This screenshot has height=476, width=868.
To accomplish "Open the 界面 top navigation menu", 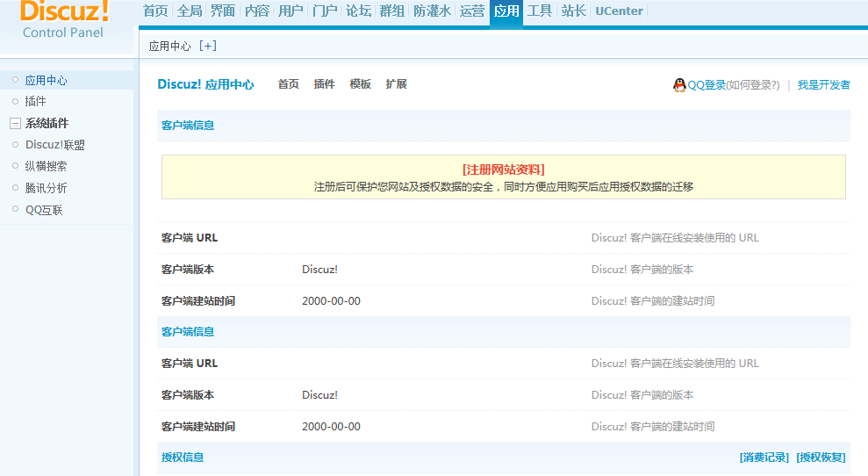I will point(223,11).
